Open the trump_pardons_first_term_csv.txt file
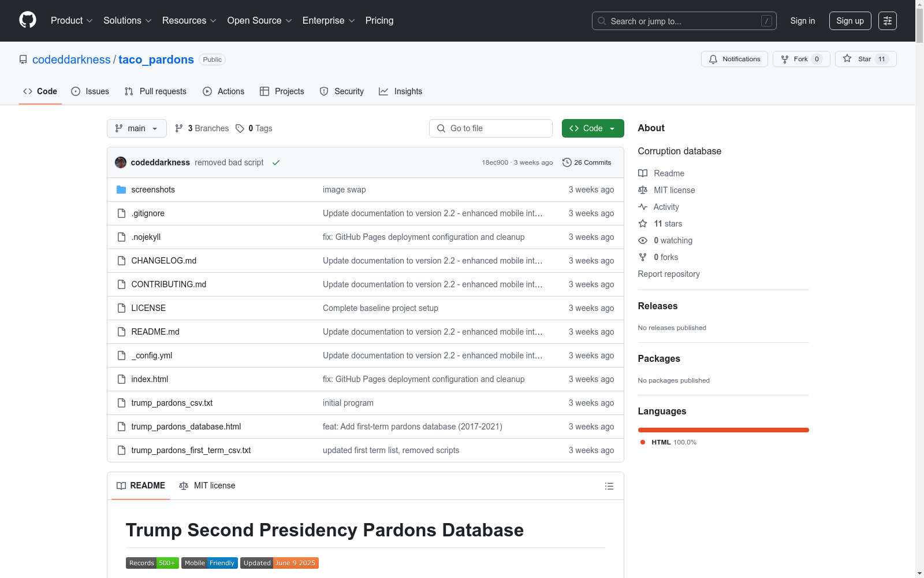 pyautogui.click(x=191, y=450)
